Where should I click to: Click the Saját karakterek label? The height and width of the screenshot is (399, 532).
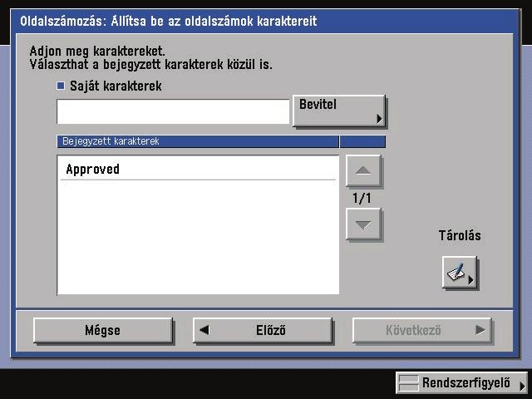(x=116, y=86)
